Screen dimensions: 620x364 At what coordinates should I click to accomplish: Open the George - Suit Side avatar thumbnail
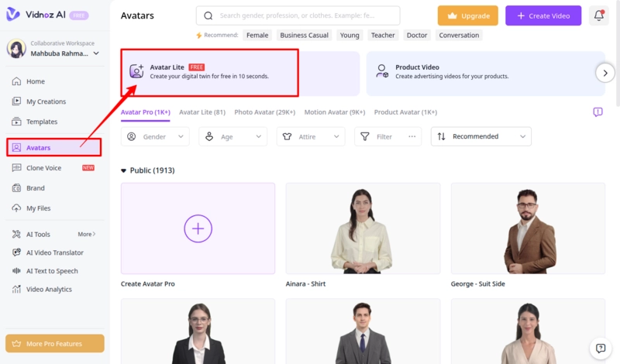pyautogui.click(x=528, y=228)
